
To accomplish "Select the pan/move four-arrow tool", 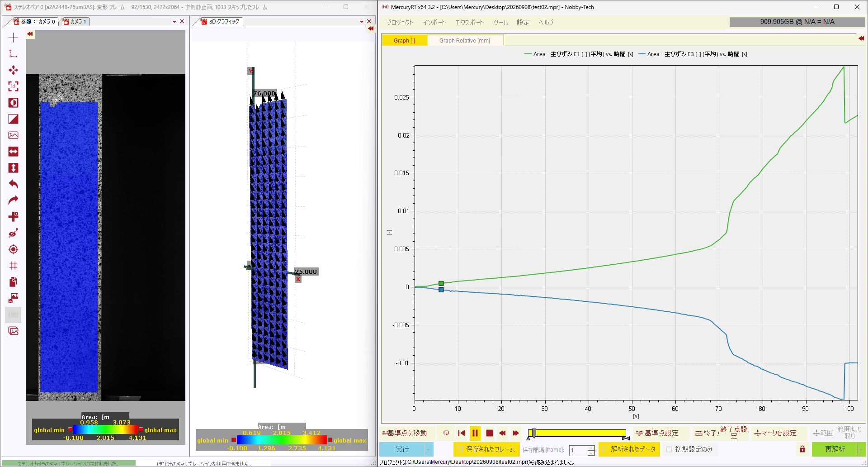I will 13,70.
